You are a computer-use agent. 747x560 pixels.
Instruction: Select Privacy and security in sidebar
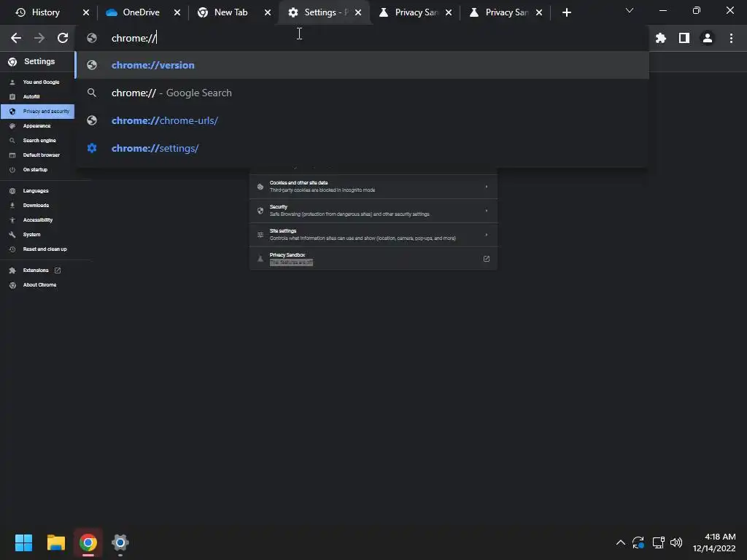click(x=37, y=112)
